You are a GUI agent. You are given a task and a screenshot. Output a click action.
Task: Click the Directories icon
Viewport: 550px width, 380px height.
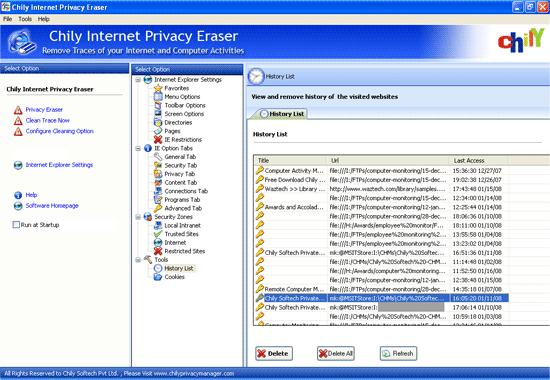click(x=158, y=122)
